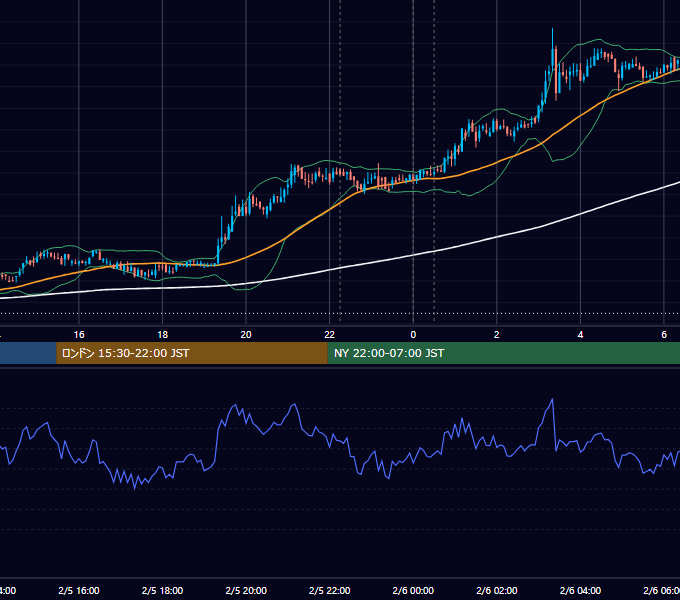Click the 4 hour label on price chart axis
Viewport: 680px width, 600px height.
point(580,335)
